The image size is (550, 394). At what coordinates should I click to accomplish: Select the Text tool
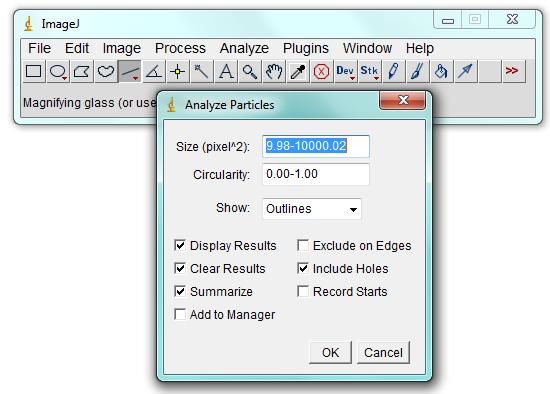[226, 71]
